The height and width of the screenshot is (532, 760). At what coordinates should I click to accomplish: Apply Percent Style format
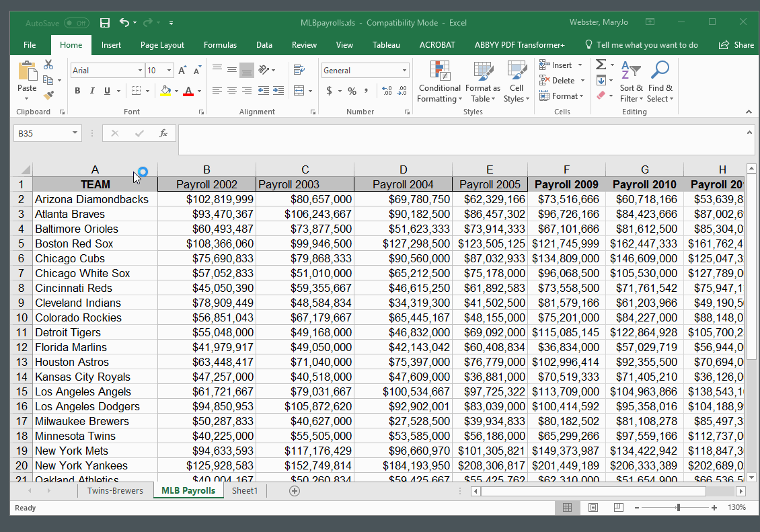pyautogui.click(x=352, y=91)
